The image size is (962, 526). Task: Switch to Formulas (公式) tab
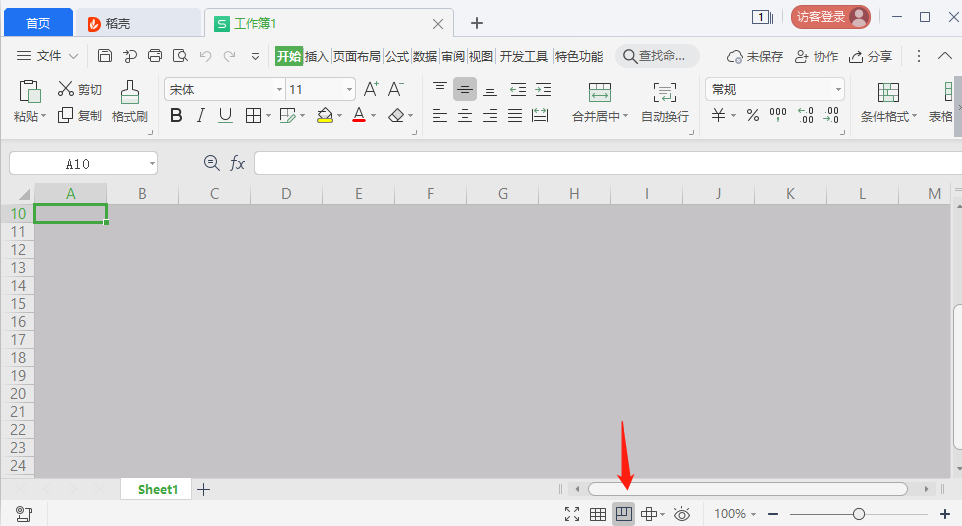[397, 56]
